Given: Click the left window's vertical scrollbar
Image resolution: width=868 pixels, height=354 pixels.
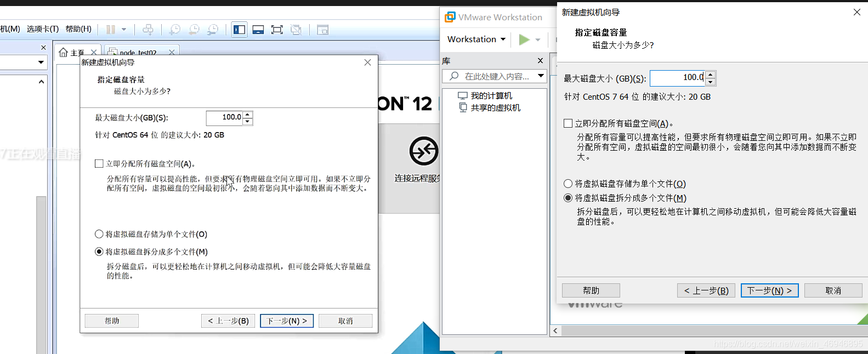Looking at the screenshot, I should click(41, 274).
